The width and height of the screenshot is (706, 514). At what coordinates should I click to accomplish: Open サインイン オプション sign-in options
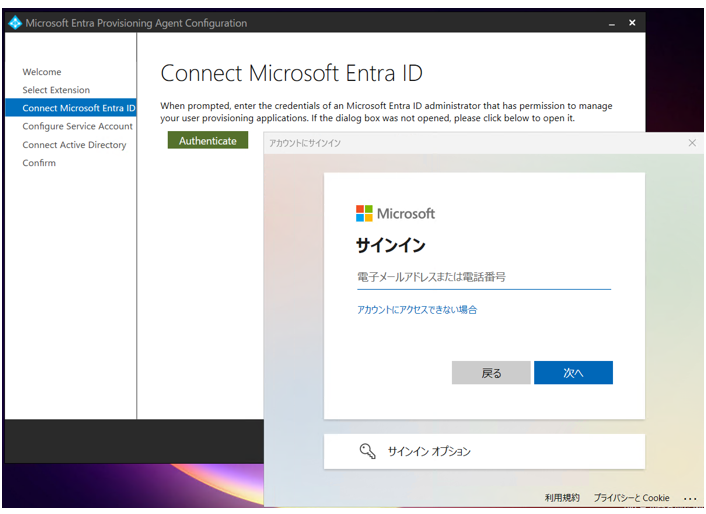[484, 451]
